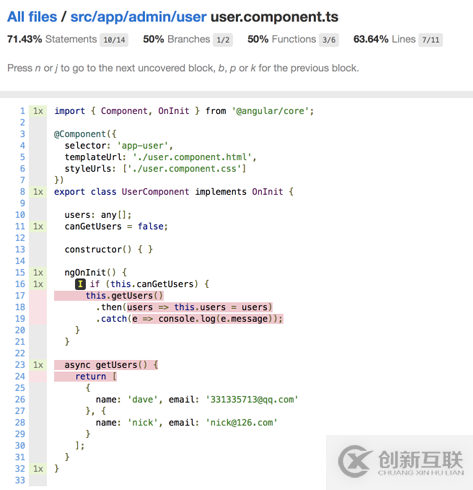
Task: Click the 1x hit count for line 1
Action: pyautogui.click(x=38, y=111)
